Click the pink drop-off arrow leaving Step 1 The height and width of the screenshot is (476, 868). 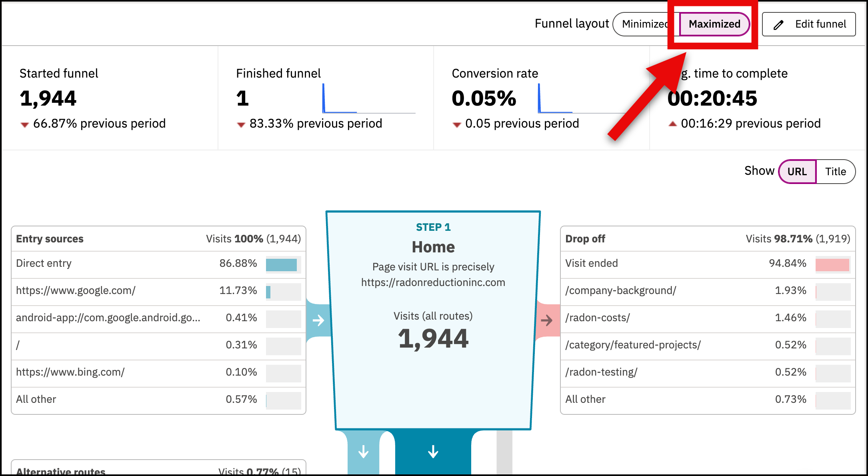(x=547, y=320)
